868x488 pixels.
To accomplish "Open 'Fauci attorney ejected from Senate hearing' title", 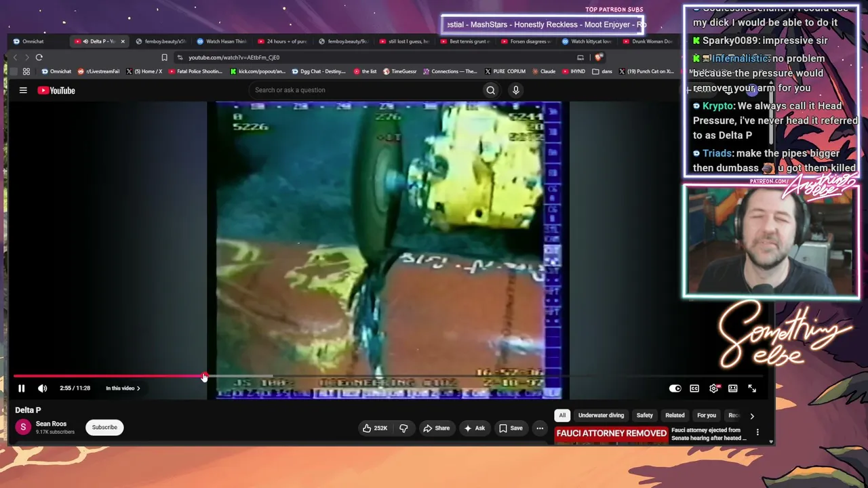I will coord(709,434).
